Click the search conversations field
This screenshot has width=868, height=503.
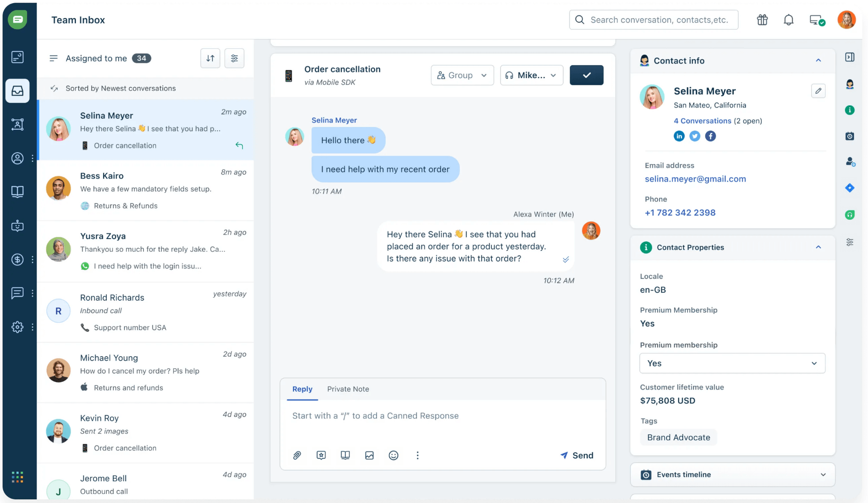pos(653,19)
